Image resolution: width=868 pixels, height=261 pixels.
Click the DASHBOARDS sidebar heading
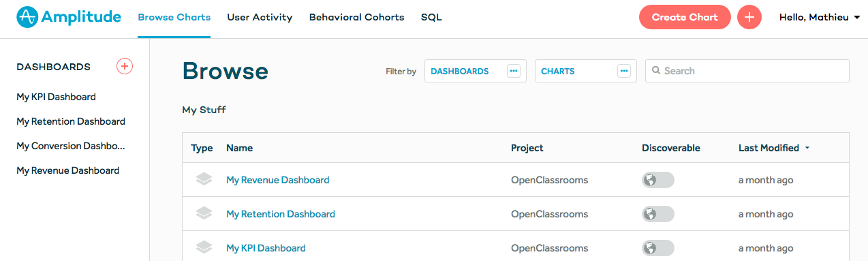coord(53,67)
